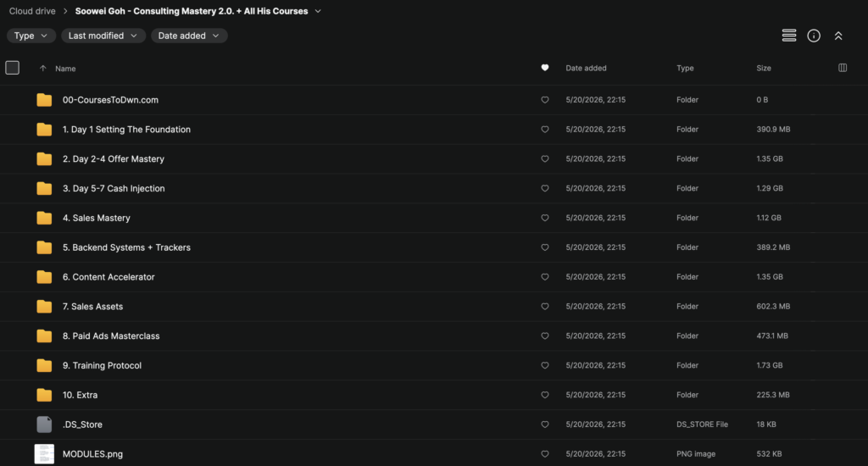The image size is (868, 466).
Task: Click the name sort arrow icon
Action: coord(42,68)
